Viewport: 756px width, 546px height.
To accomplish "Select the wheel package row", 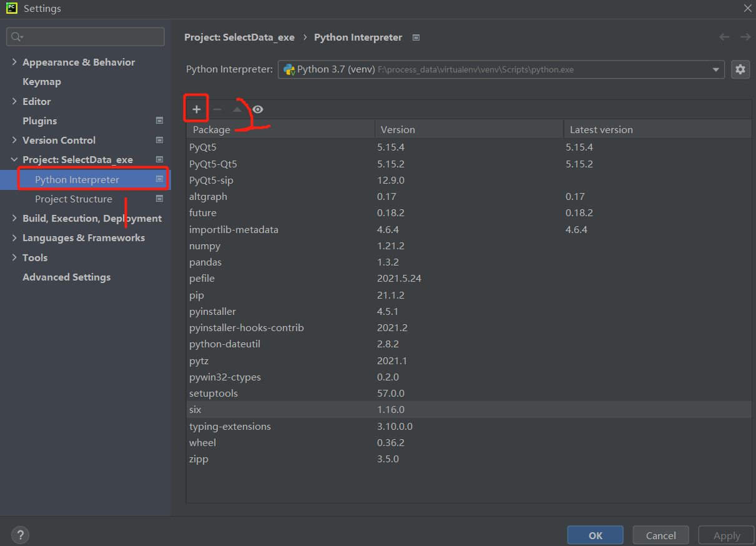I will coord(469,442).
